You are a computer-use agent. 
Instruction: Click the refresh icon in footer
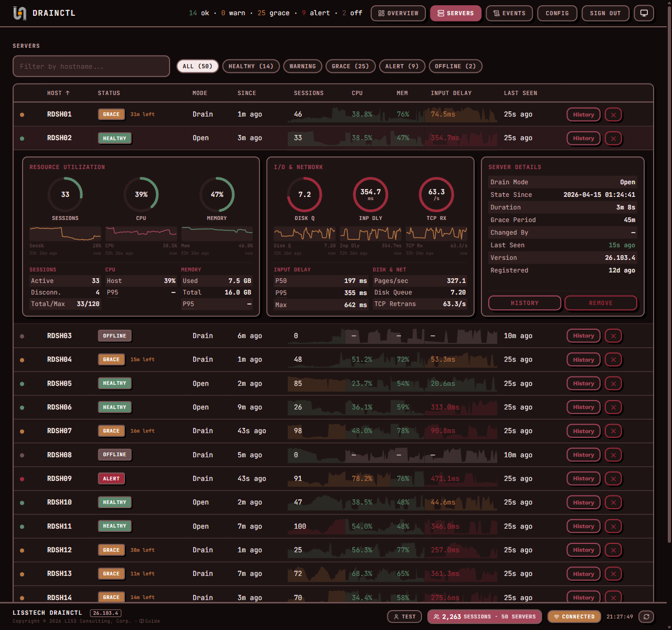click(646, 617)
